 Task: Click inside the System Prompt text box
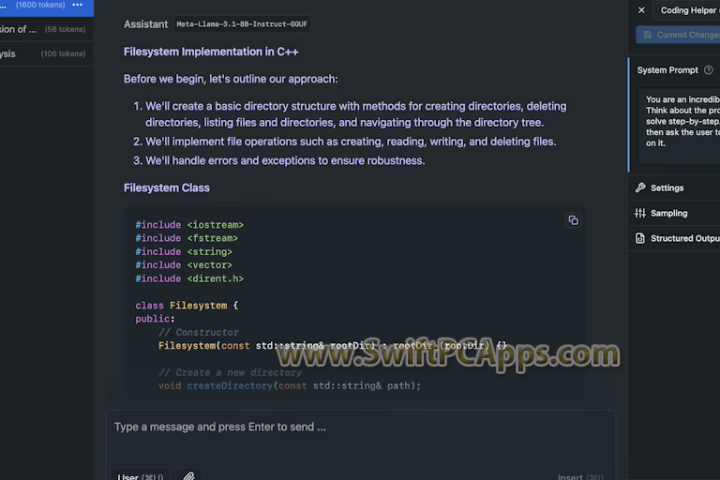tap(679, 126)
